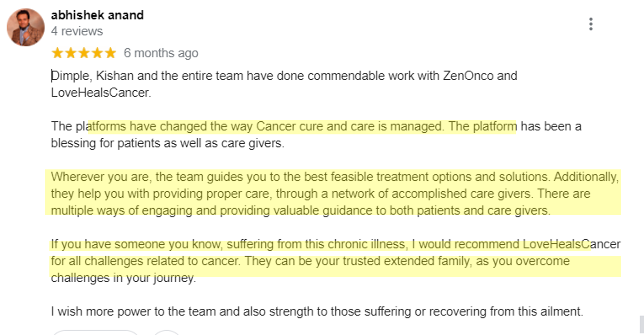Click the sentence beginning 'If you have someone'

pyautogui.click(x=335, y=261)
